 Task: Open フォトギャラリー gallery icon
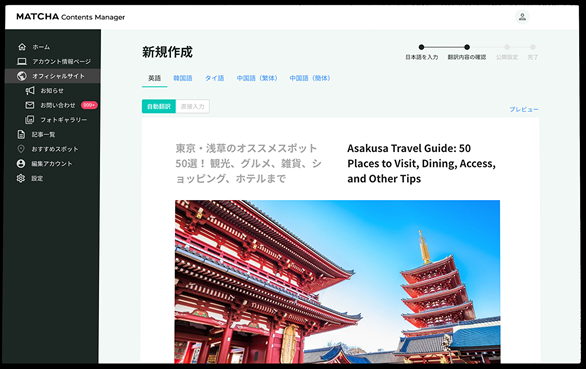pos(30,120)
